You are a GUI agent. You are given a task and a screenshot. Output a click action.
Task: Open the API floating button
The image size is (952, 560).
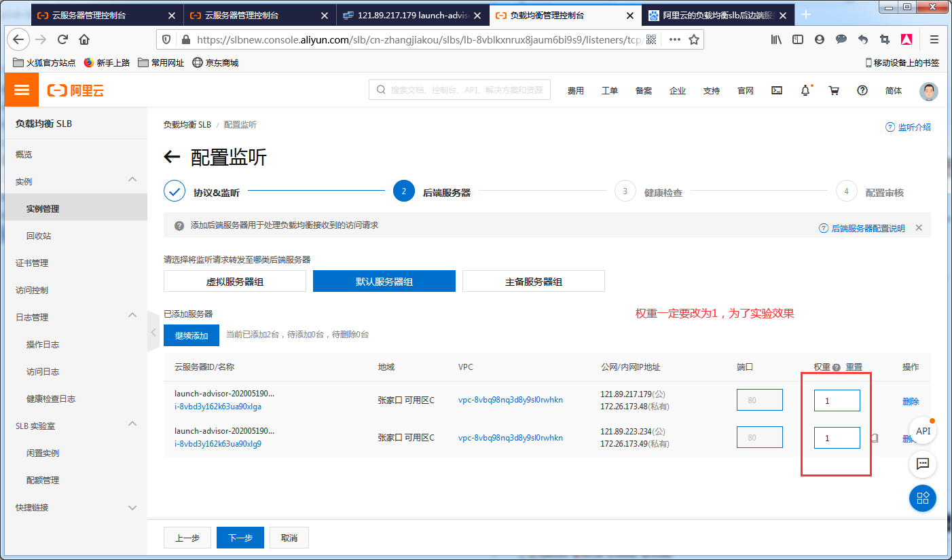point(923,431)
